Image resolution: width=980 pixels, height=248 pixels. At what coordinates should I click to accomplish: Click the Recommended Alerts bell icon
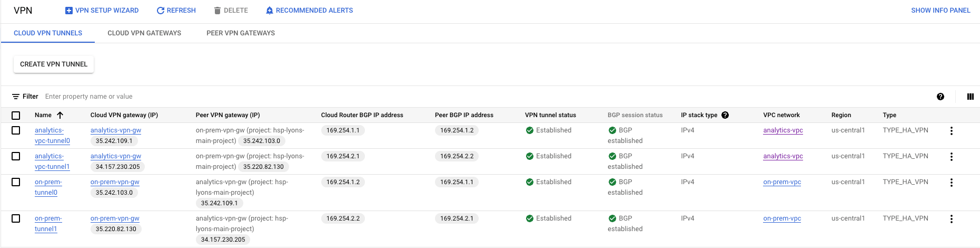tap(270, 11)
